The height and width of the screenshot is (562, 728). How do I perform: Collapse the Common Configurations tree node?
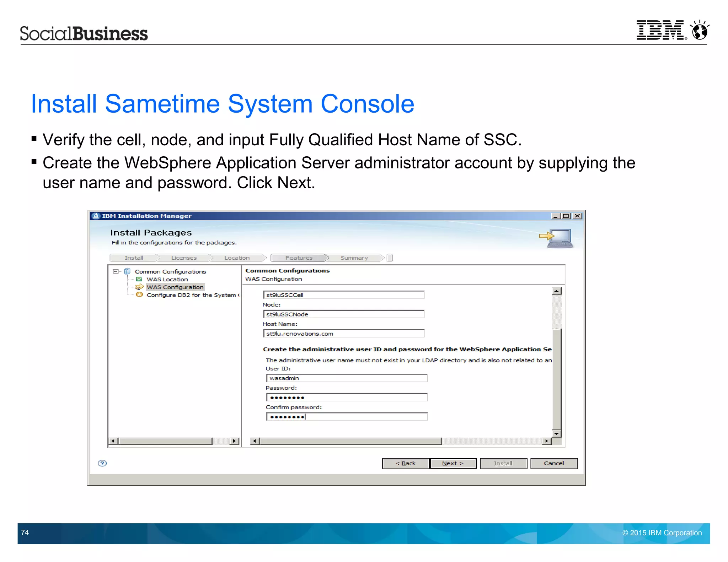tap(116, 271)
